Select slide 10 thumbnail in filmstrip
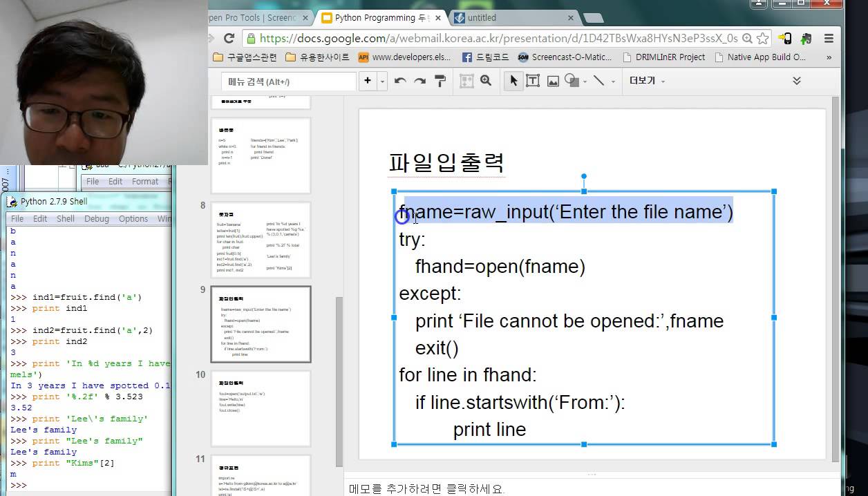868x496 pixels. point(261,409)
